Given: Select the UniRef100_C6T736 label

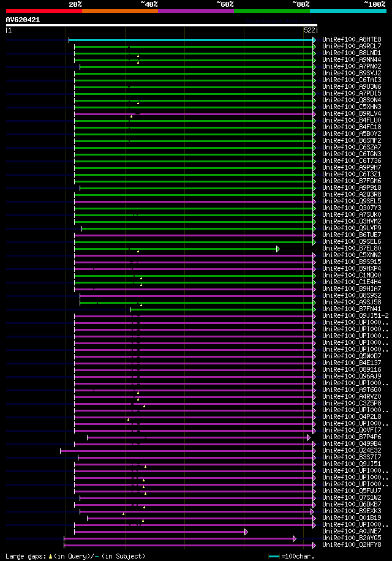Looking at the screenshot, I should [x=352, y=160].
